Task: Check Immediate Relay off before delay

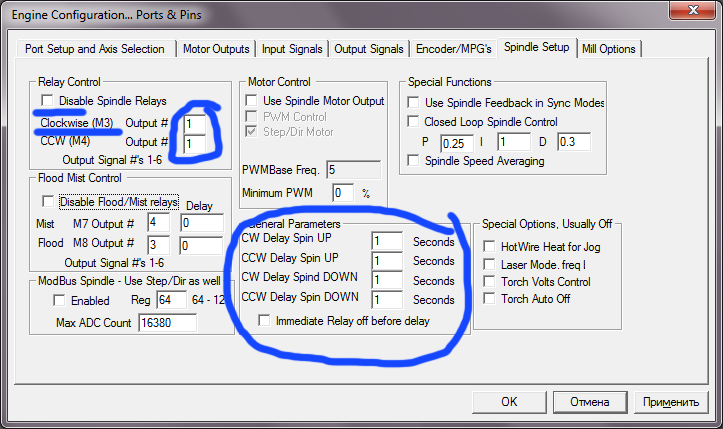Action: [x=264, y=321]
